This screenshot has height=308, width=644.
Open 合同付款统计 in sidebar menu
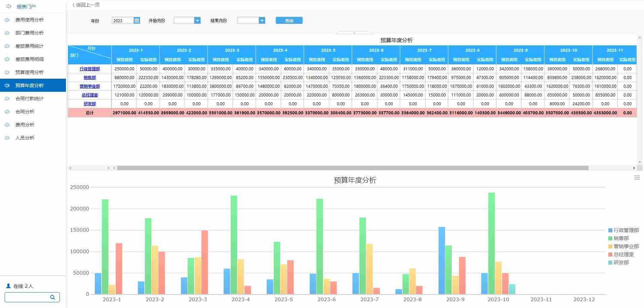29,99
